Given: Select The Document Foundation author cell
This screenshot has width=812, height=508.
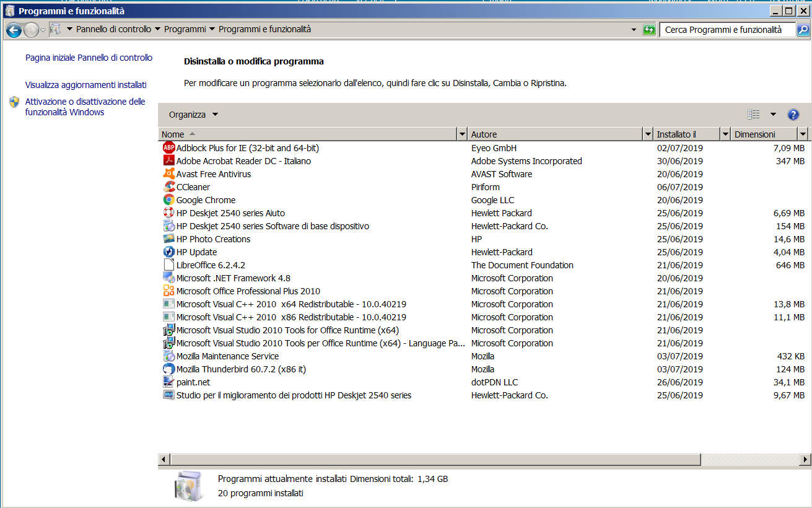Looking at the screenshot, I should pos(522,265).
